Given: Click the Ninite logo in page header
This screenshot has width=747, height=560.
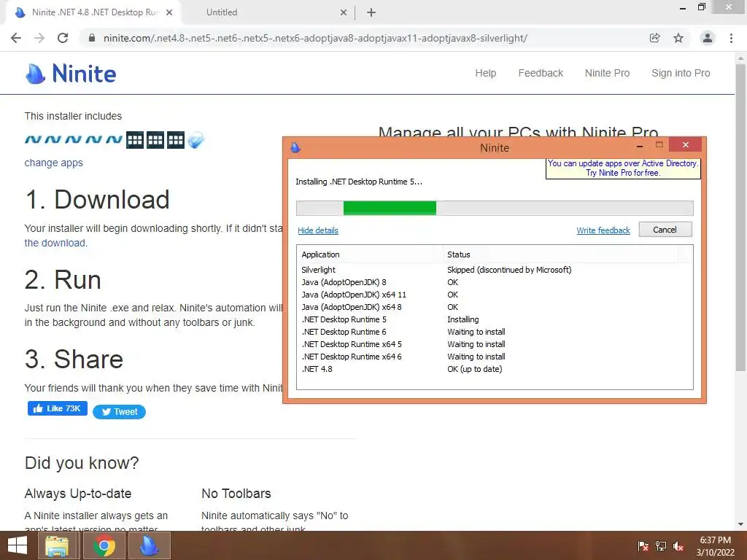Looking at the screenshot, I should pyautogui.click(x=71, y=74).
